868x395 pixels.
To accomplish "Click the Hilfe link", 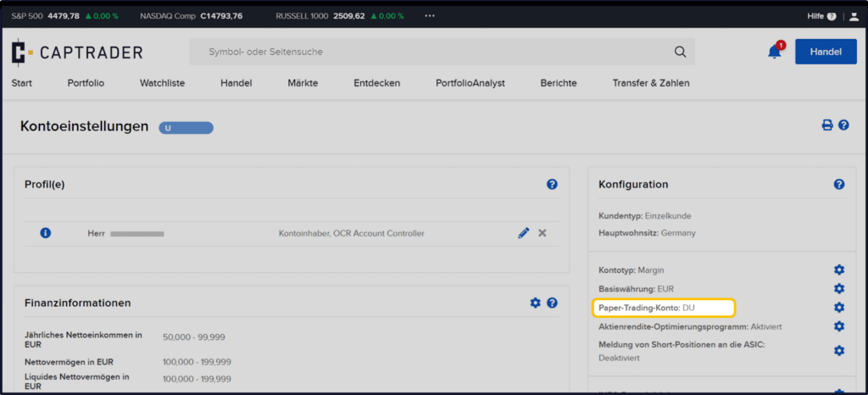I will click(816, 17).
